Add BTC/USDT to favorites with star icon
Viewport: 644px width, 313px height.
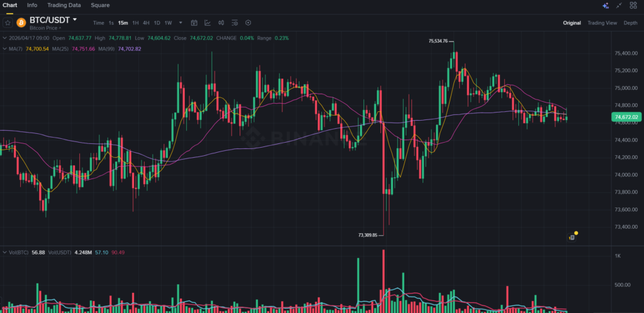(x=8, y=23)
